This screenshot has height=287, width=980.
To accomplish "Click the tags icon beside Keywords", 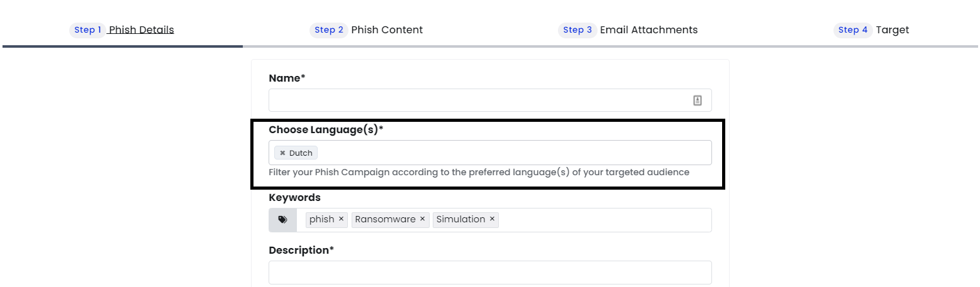I will (x=283, y=220).
